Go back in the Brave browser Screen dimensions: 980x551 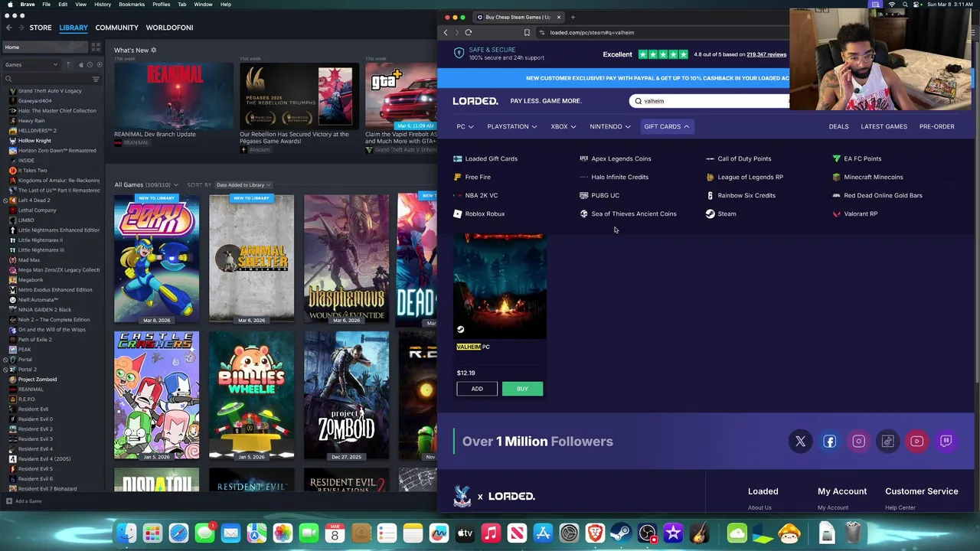(x=446, y=32)
